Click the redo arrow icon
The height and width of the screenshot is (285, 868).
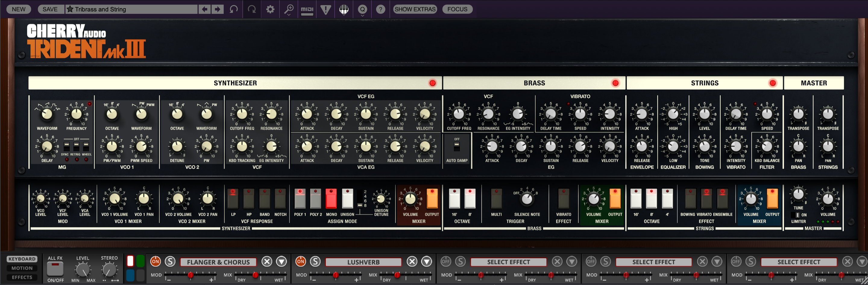252,9
